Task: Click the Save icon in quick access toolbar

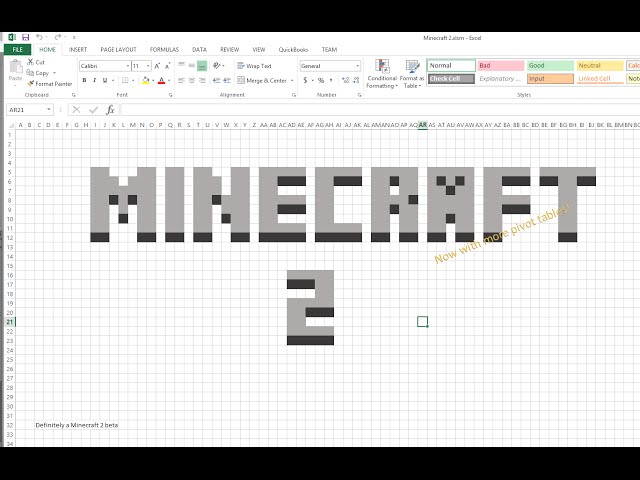Action: 25,38
